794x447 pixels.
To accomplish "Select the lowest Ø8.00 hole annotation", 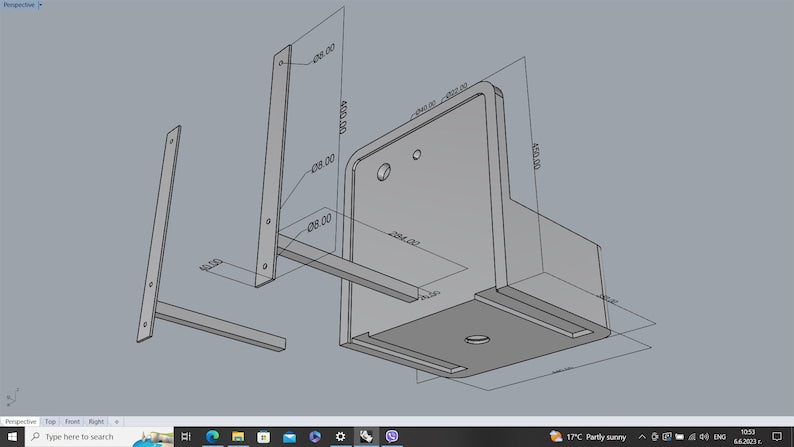I will tap(320, 222).
